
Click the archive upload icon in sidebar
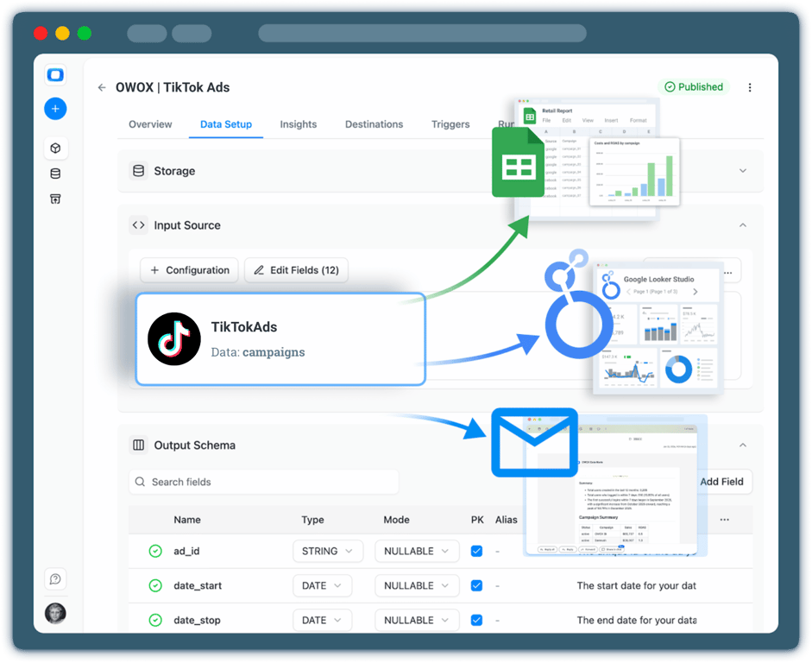(55, 199)
